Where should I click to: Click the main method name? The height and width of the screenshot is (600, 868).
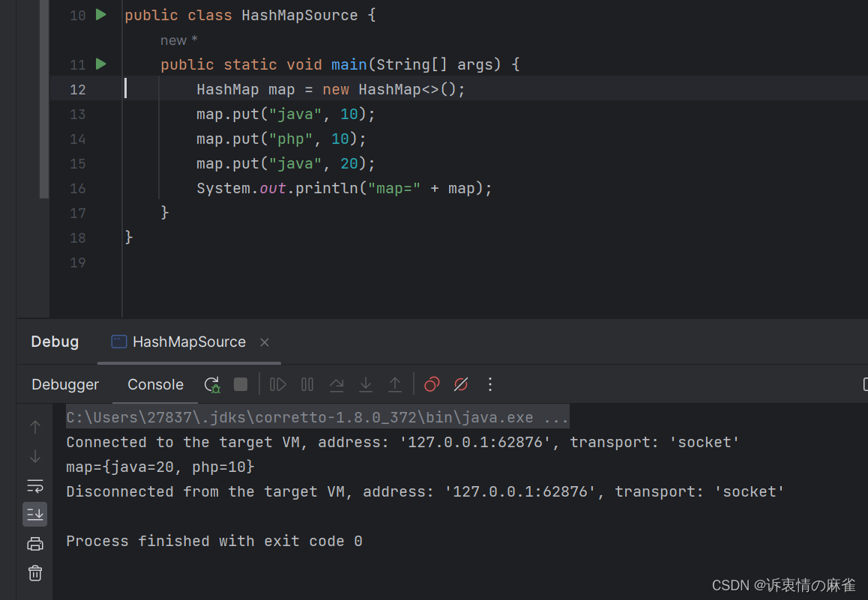pyautogui.click(x=349, y=64)
